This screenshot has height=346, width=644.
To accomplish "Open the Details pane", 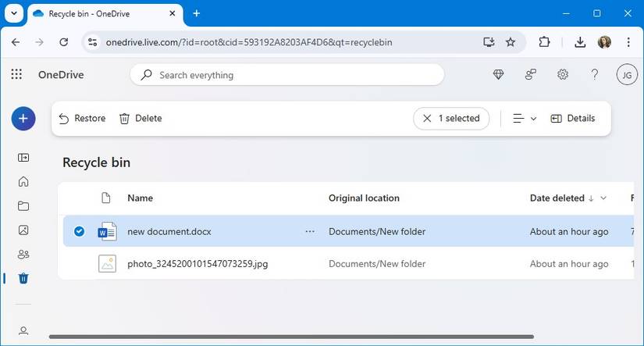I will pyautogui.click(x=572, y=119).
